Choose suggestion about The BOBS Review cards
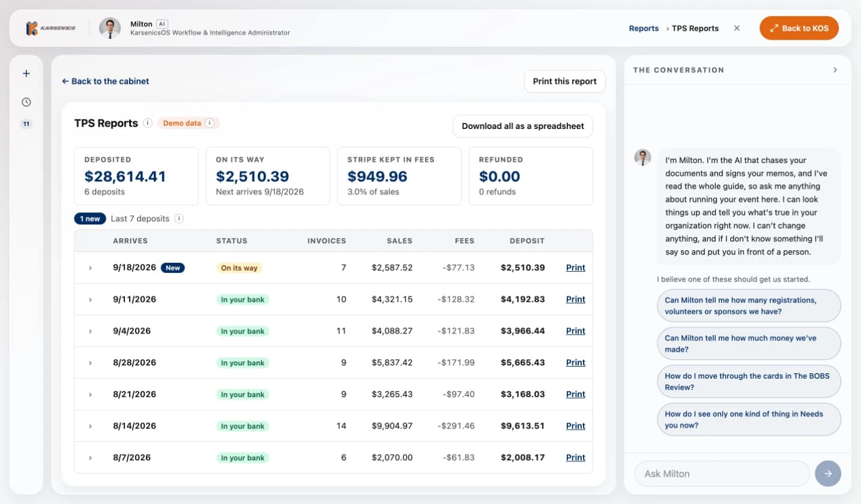Image resolution: width=861 pixels, height=504 pixels. (x=749, y=382)
